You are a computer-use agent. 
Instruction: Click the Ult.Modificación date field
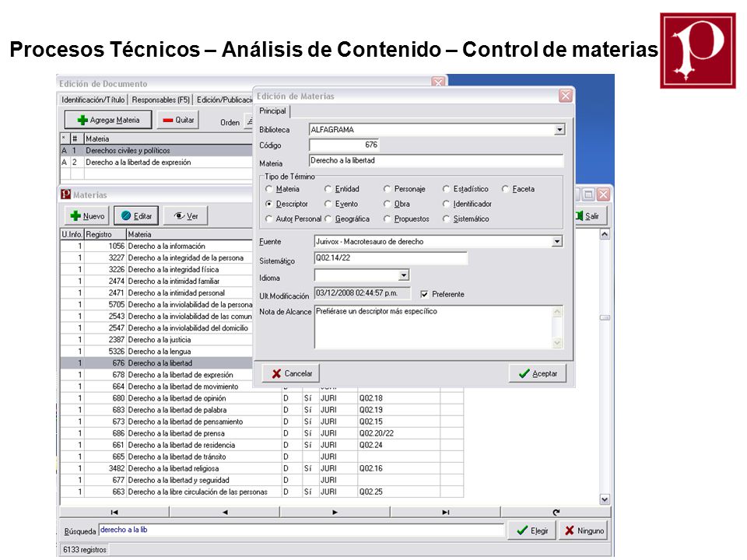pos(362,293)
